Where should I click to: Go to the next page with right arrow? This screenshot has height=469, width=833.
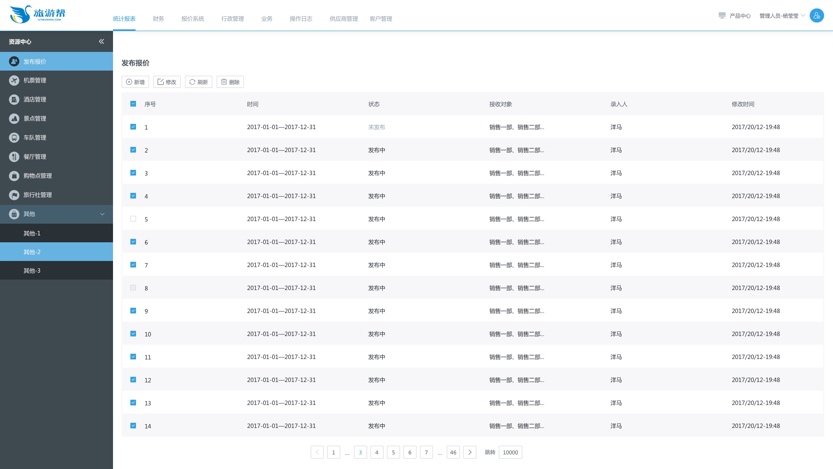[x=470, y=452]
